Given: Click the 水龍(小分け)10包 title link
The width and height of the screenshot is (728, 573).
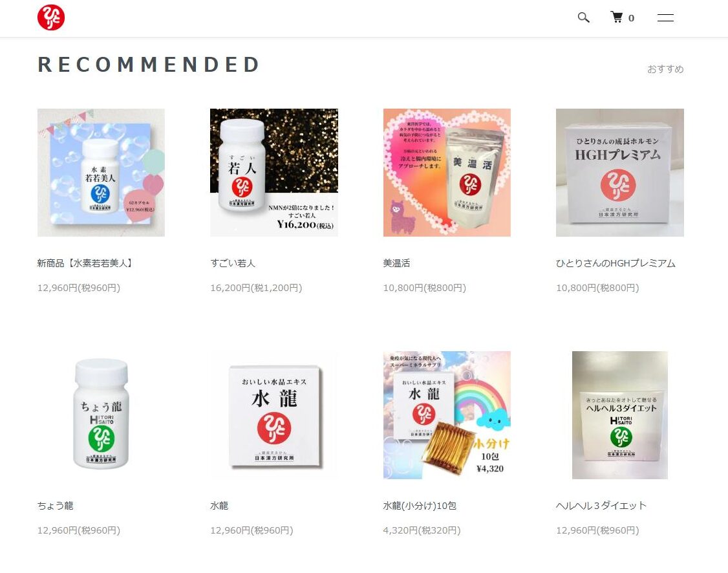Looking at the screenshot, I should pos(420,506).
